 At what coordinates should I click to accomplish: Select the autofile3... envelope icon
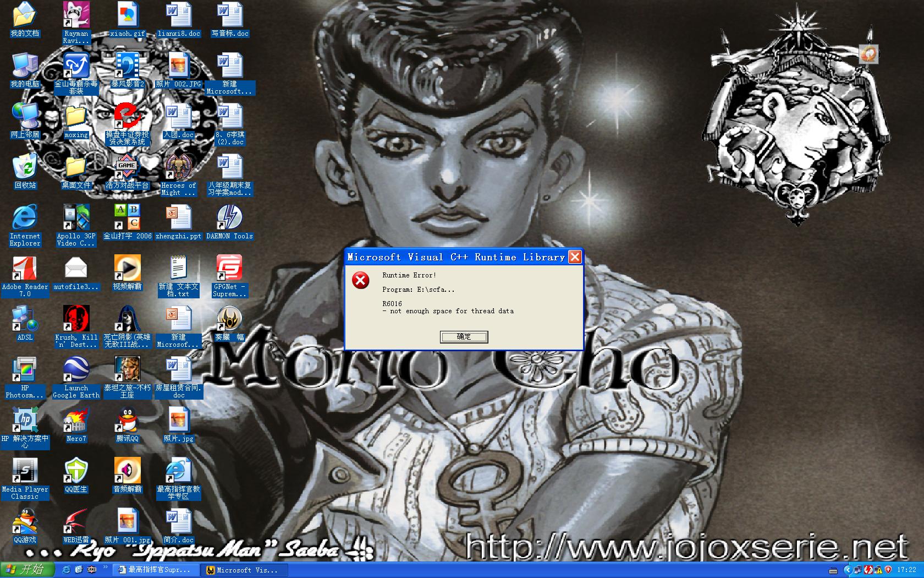[x=76, y=273]
